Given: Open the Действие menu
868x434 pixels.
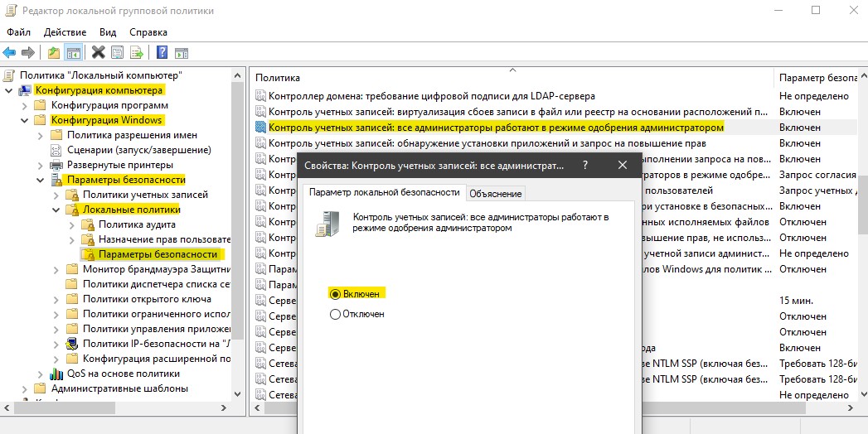Looking at the screenshot, I should coord(65,32).
